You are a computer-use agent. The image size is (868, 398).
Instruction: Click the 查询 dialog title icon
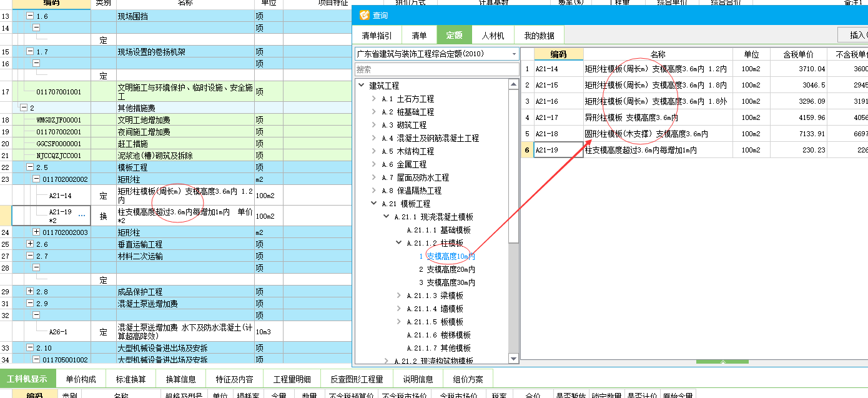click(x=363, y=15)
